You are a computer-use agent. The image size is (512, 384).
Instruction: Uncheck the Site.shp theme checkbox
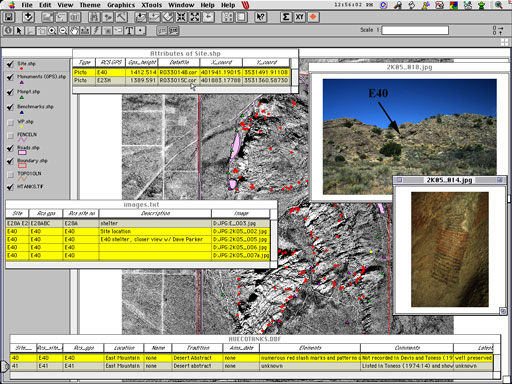point(10,64)
